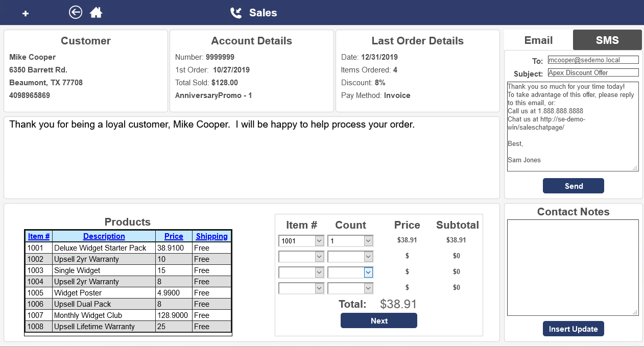Click the Insert Update button
644x347 pixels.
[573, 329]
